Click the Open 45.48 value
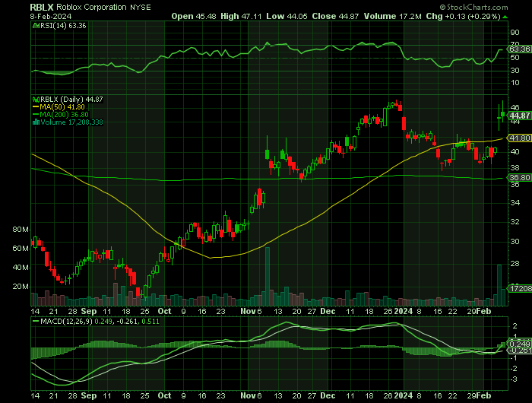This screenshot has width=532, height=403. pyautogui.click(x=194, y=16)
